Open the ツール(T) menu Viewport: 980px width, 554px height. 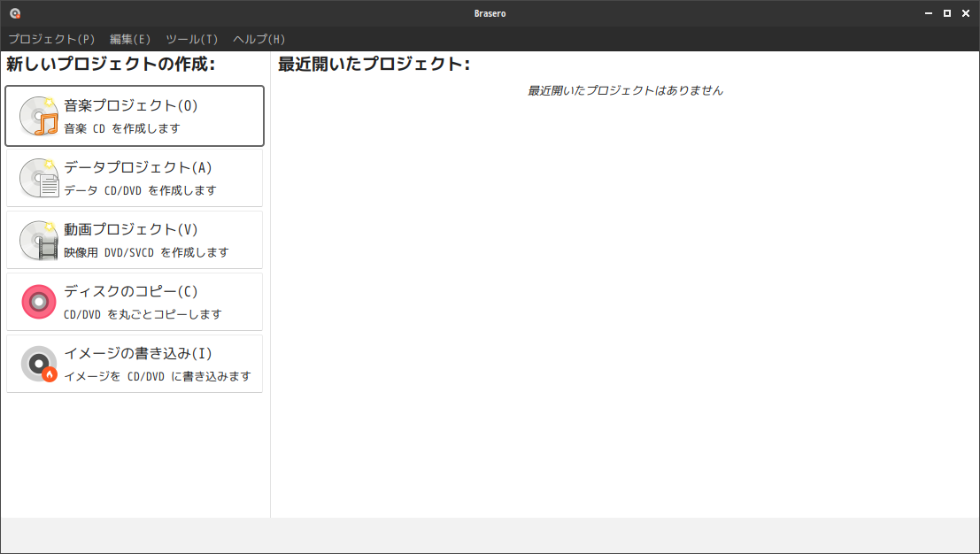click(192, 39)
